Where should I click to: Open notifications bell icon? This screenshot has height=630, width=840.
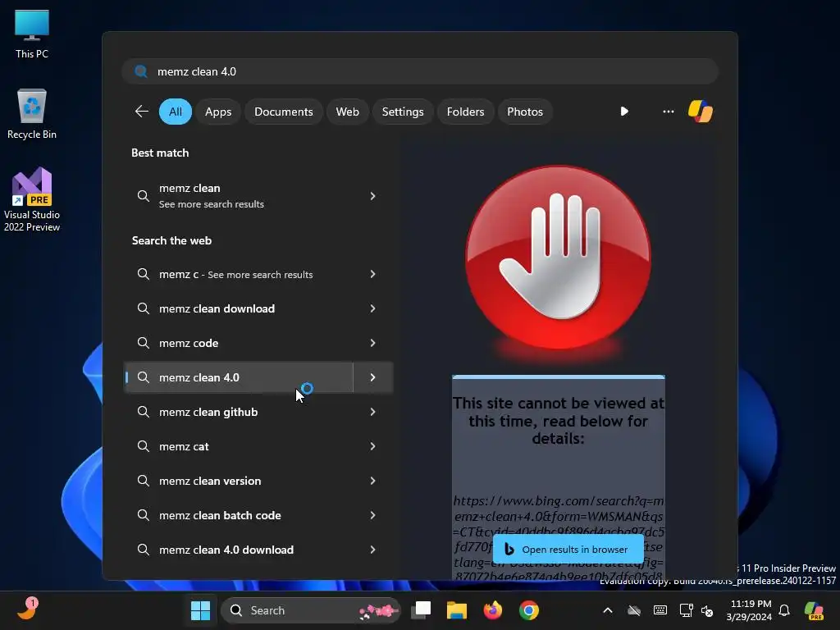coord(784,610)
